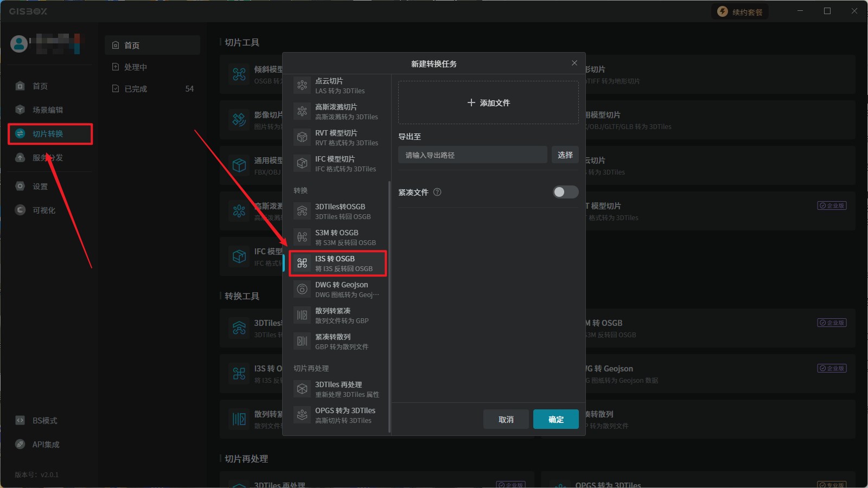Click the 散列转紧凑 icon
This screenshot has height=488, width=868.
tap(302, 315)
